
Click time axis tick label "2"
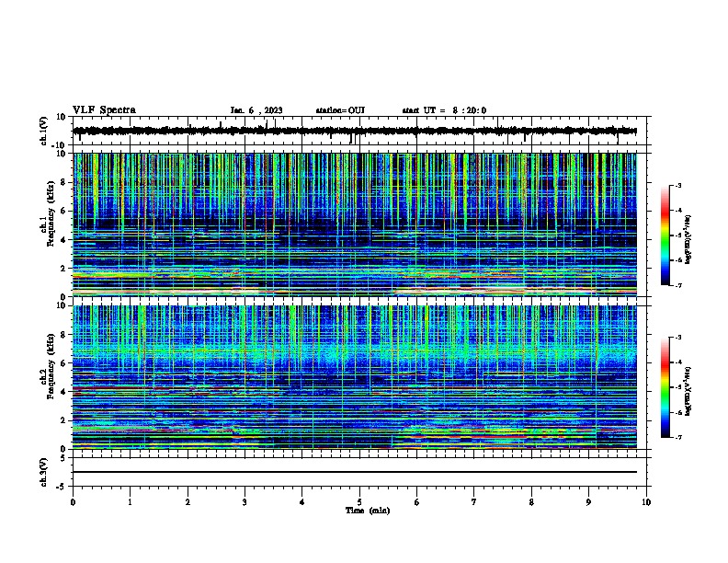click(188, 502)
